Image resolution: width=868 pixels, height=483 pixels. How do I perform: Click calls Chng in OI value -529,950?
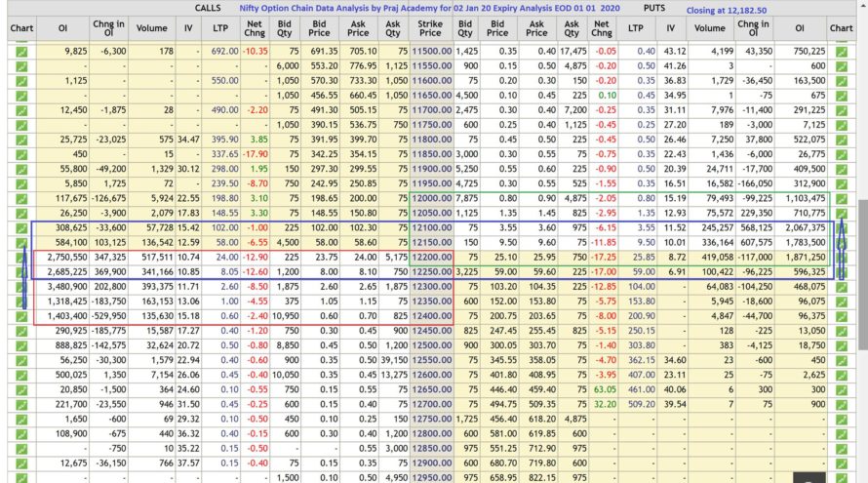[x=109, y=316]
